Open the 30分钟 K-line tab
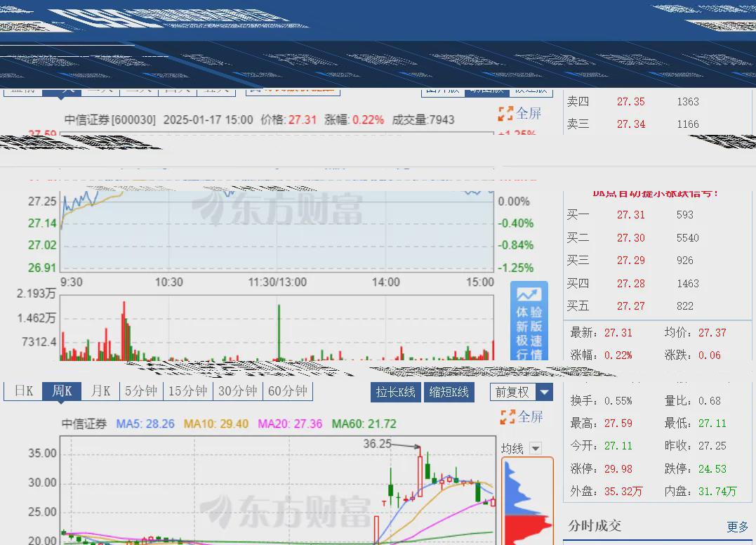Screen dimensions: 756x545 238,391
